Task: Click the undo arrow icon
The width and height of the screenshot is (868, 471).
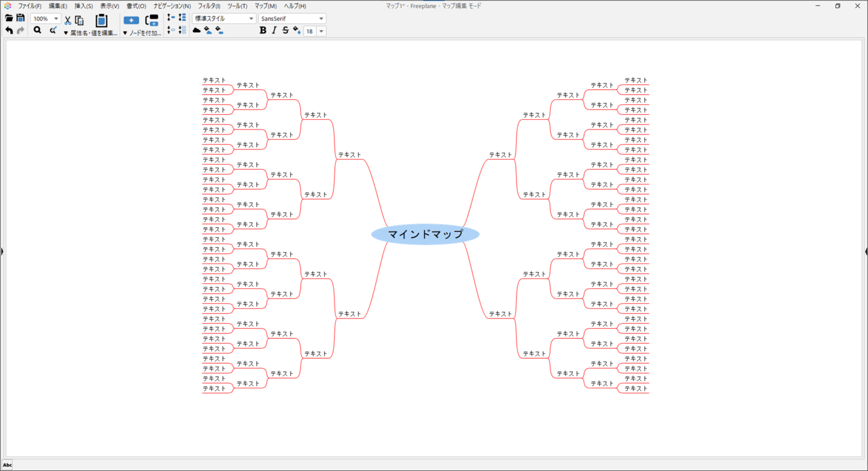Action: pyautogui.click(x=9, y=30)
